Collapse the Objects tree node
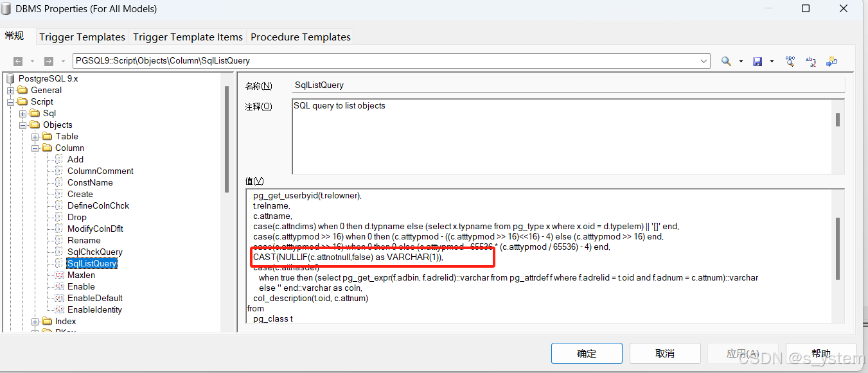The height and width of the screenshot is (373, 868). [23, 125]
